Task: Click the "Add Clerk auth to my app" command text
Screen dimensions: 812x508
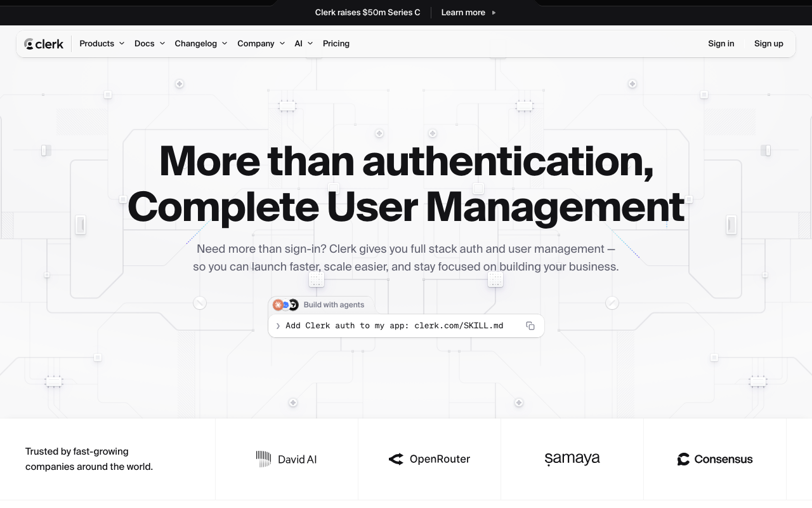Action: pos(395,326)
